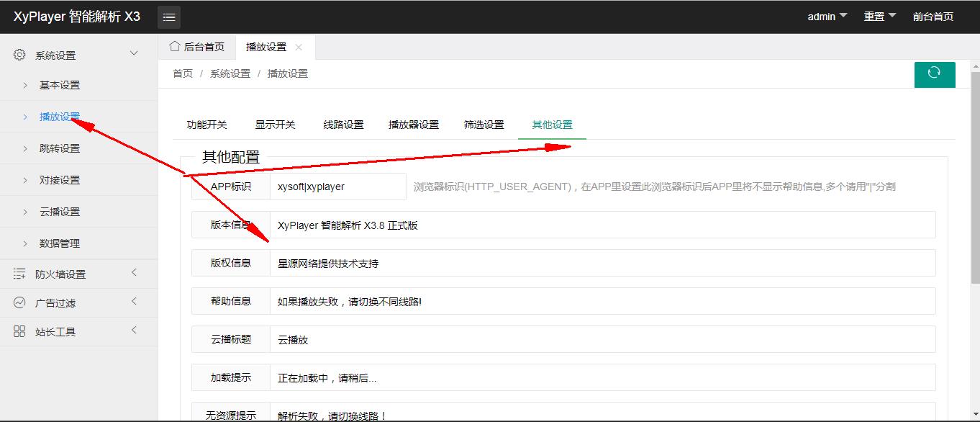Open the 重置 dropdown
Image resolution: width=980 pixels, height=422 pixels.
click(x=880, y=17)
